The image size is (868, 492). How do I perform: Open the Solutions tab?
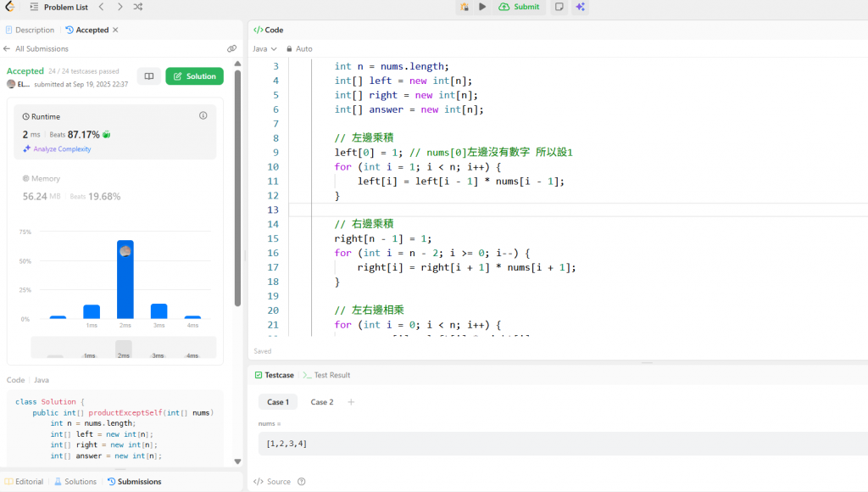click(x=75, y=482)
